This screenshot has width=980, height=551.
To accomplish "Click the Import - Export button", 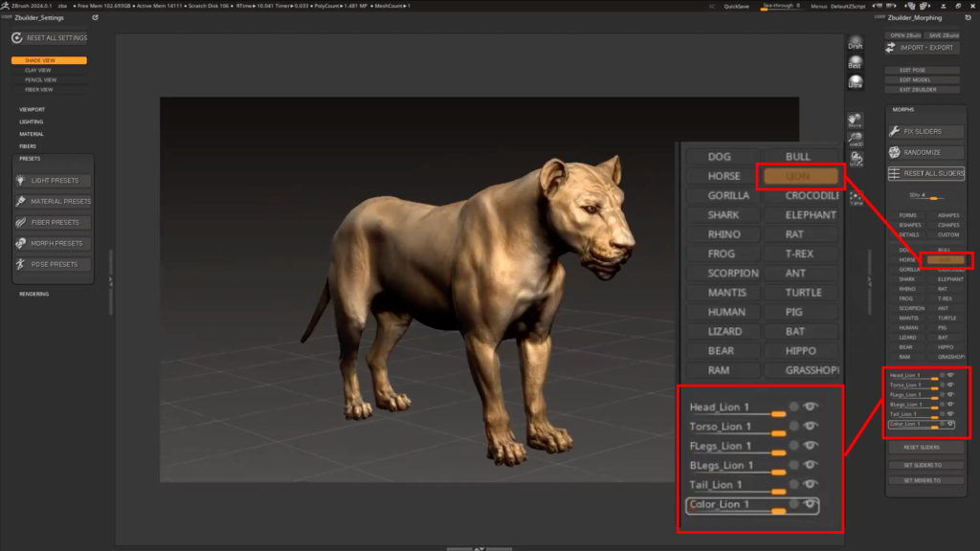I will pyautogui.click(x=923, y=48).
